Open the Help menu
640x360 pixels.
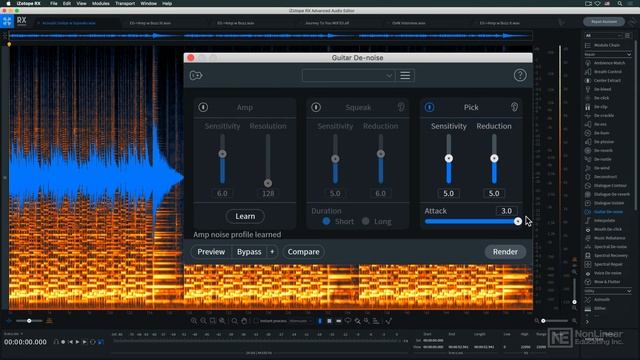coord(167,3)
